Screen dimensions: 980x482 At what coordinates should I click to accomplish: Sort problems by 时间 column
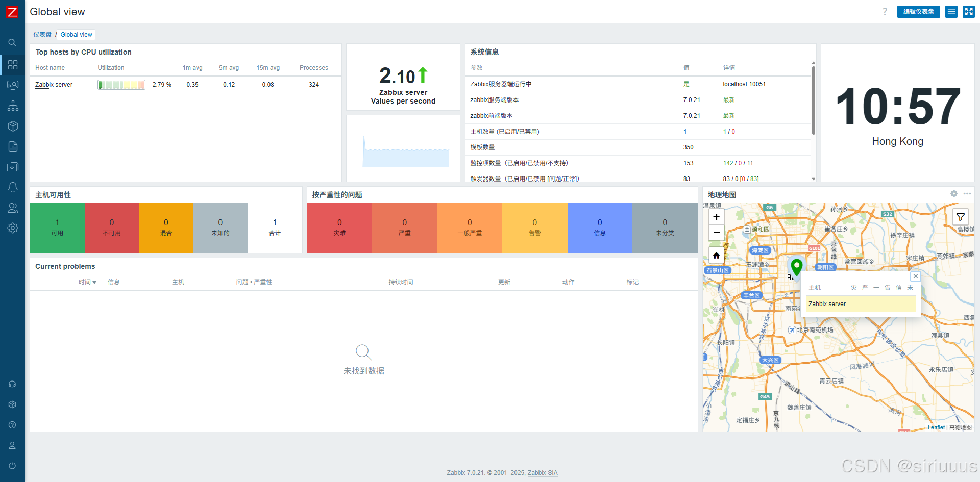tap(87, 282)
